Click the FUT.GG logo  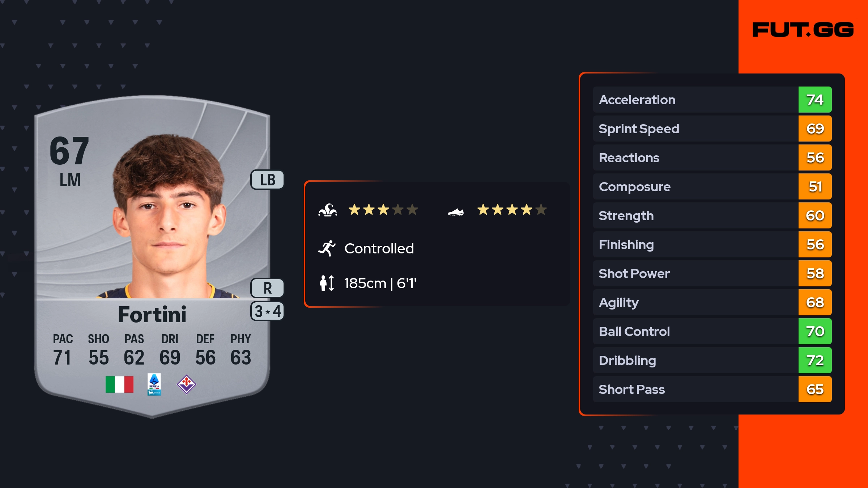click(x=803, y=30)
